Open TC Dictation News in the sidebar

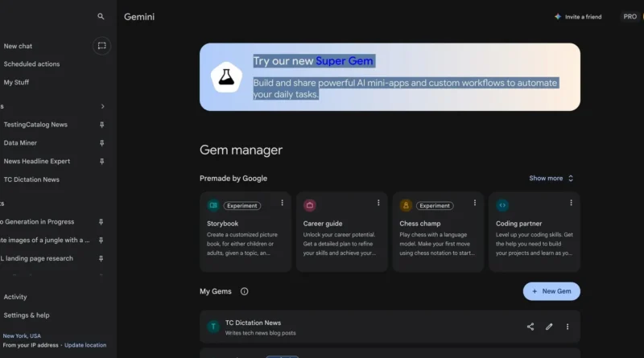point(31,179)
